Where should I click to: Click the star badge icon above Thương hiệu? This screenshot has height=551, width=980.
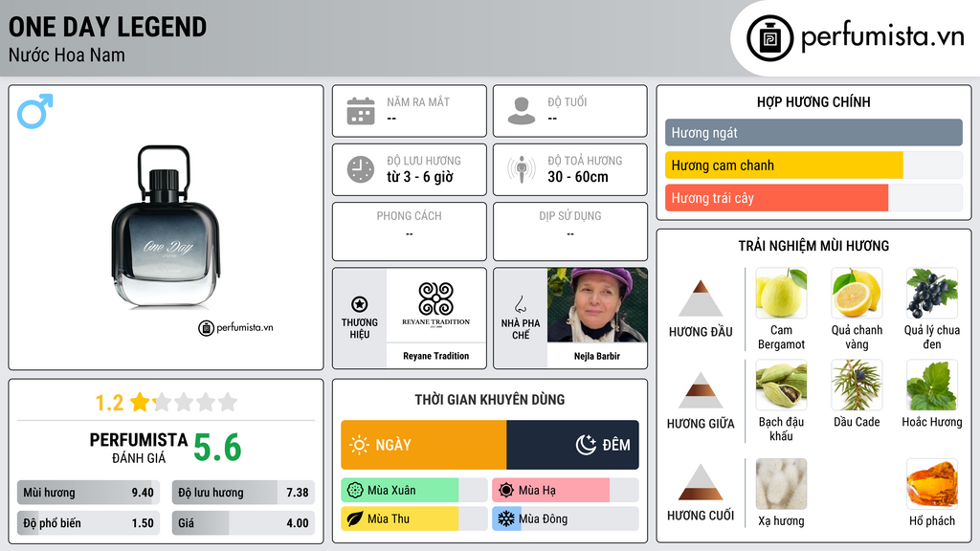tap(360, 304)
